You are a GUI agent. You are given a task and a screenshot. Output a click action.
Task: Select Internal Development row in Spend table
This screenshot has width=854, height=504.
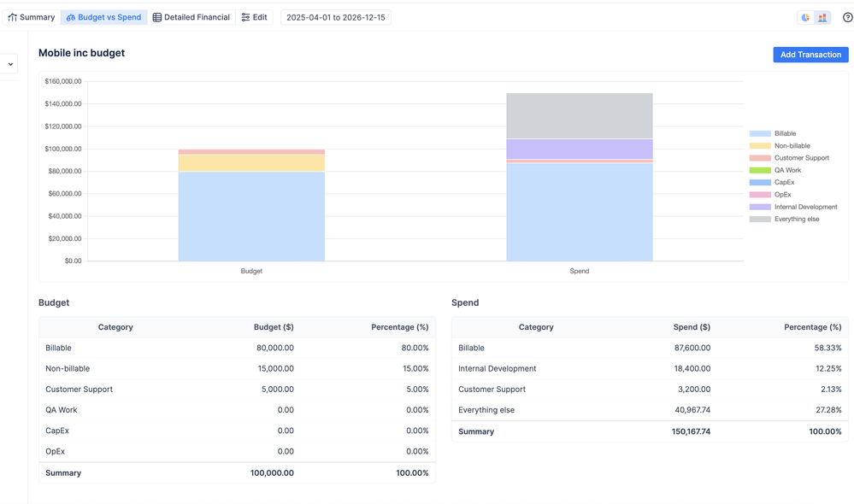[x=650, y=368]
